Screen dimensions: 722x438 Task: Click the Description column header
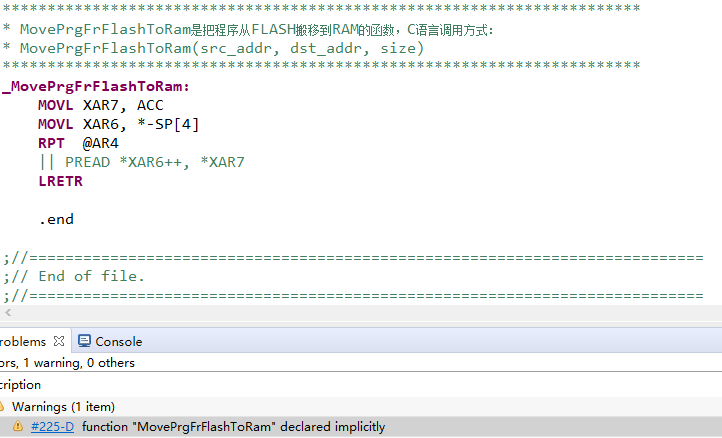(20, 385)
